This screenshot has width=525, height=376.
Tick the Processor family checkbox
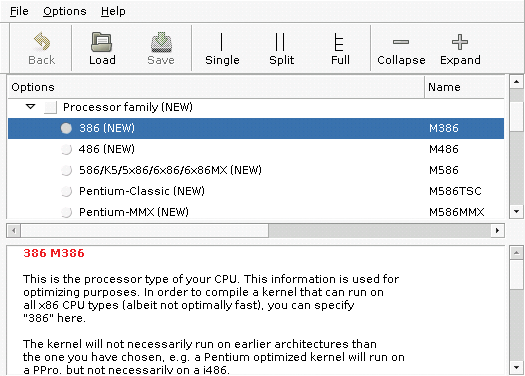[x=51, y=107]
